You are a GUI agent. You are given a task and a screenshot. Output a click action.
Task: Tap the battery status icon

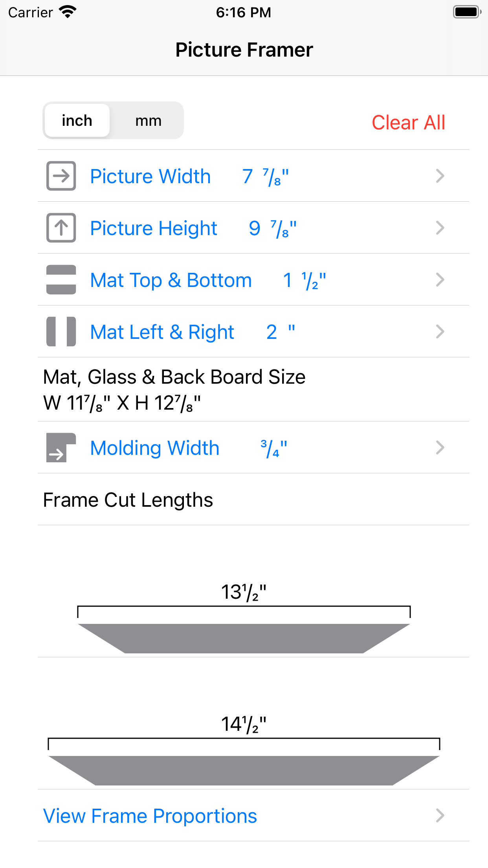coord(467,12)
